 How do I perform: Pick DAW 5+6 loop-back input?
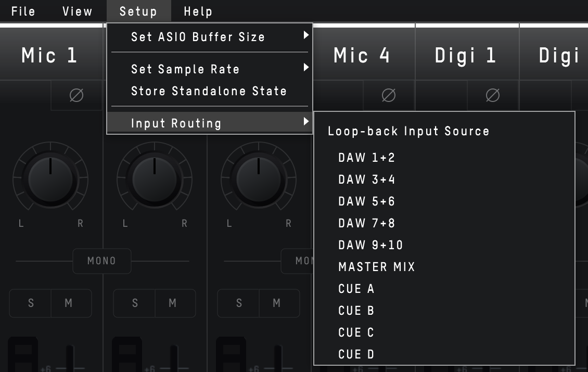coord(444,201)
